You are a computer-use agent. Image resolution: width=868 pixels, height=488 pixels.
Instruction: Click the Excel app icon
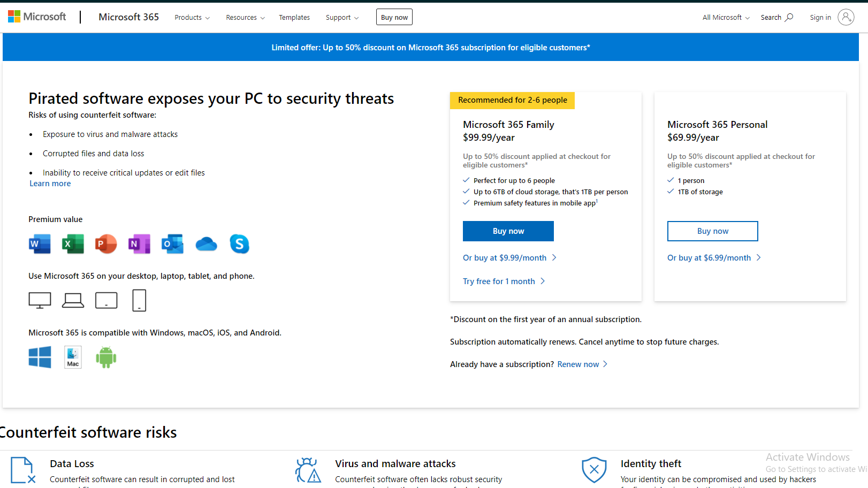click(73, 244)
